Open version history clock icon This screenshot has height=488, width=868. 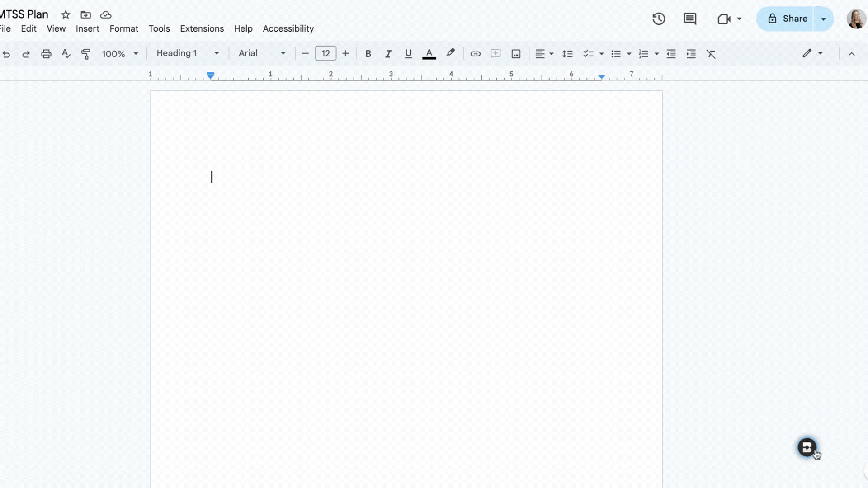coord(659,19)
